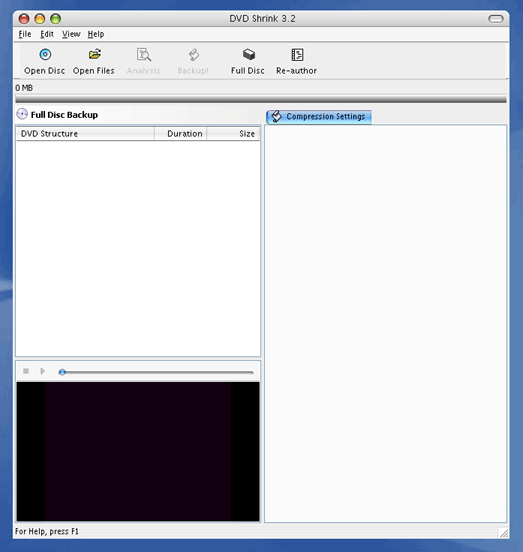Click the Open Files folder icon
Image resolution: width=523 pixels, height=552 pixels.
[x=95, y=54]
